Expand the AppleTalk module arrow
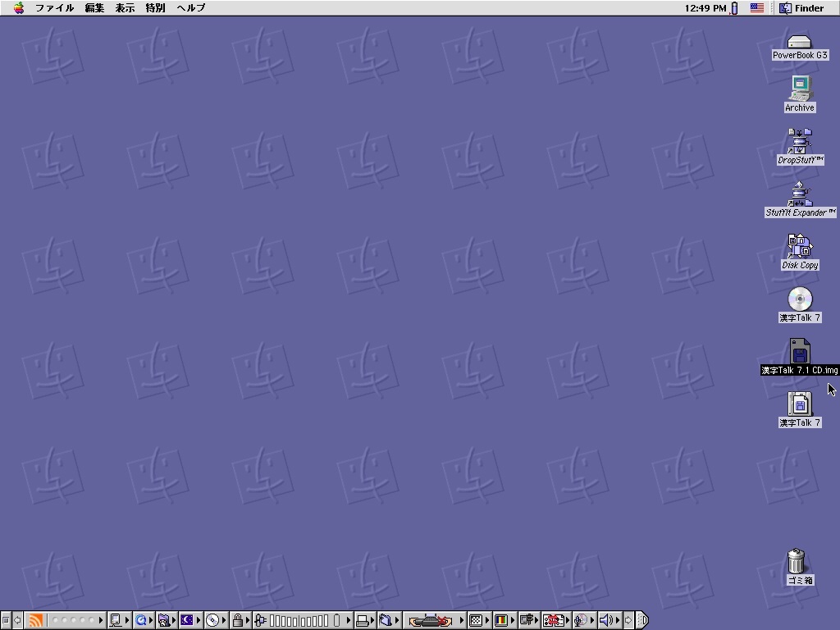This screenshot has height=630, width=840. [127, 620]
